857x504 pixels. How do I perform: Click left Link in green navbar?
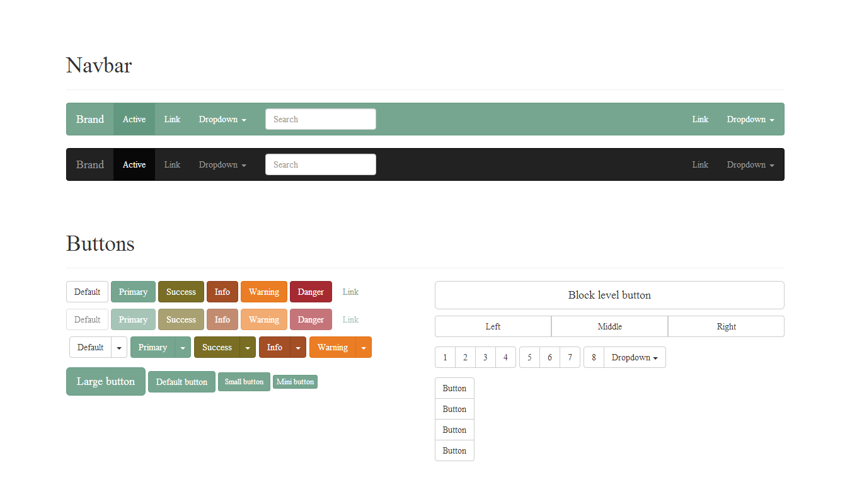[x=172, y=119]
